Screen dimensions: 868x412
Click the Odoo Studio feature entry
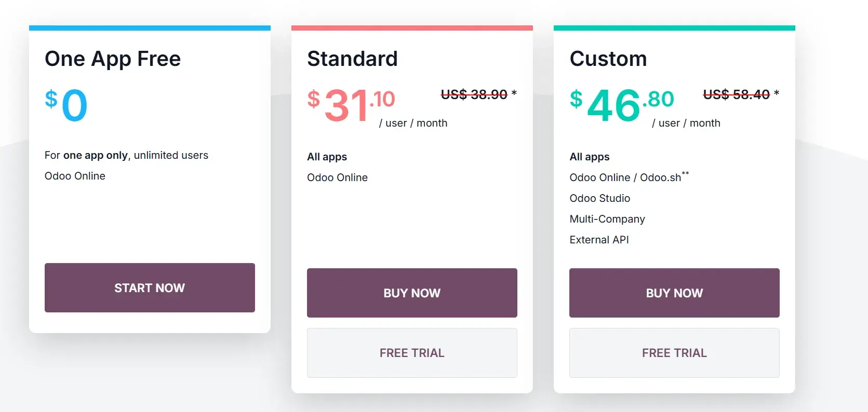pyautogui.click(x=600, y=198)
